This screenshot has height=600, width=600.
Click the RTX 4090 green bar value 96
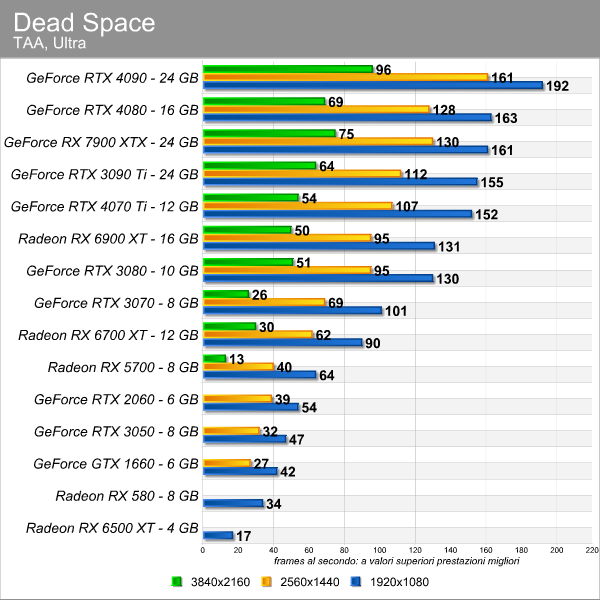pos(383,70)
